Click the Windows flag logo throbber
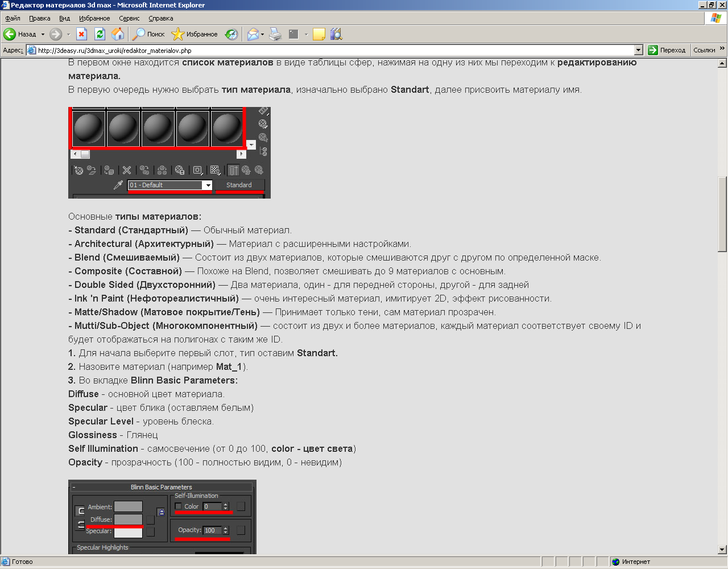 715,18
